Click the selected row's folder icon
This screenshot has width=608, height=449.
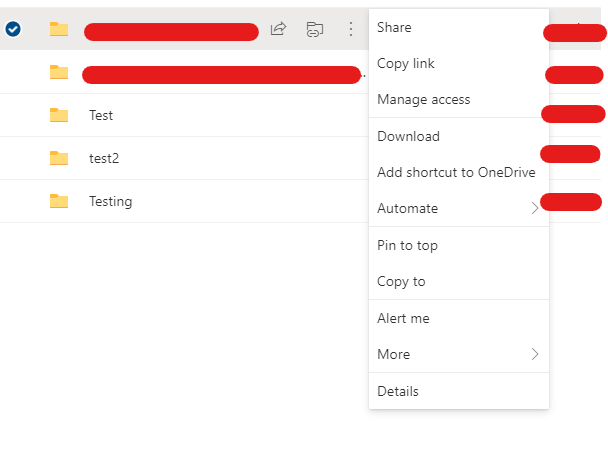click(59, 30)
